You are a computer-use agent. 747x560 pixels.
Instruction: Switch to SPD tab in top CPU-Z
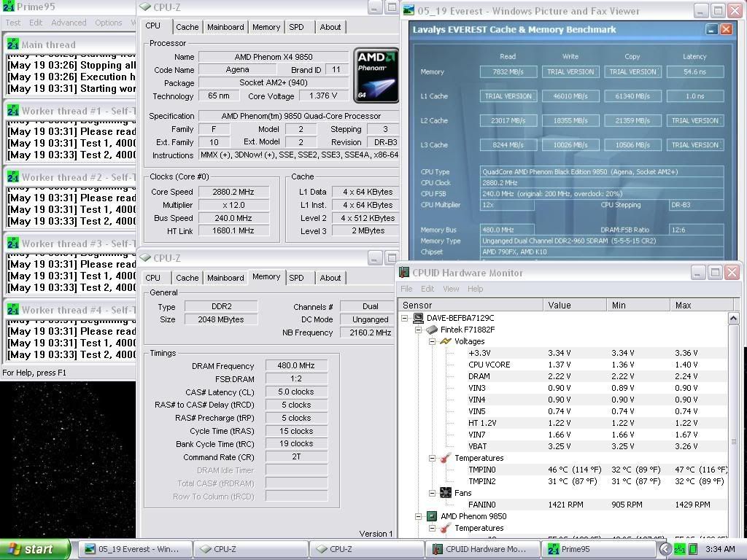[x=296, y=27]
